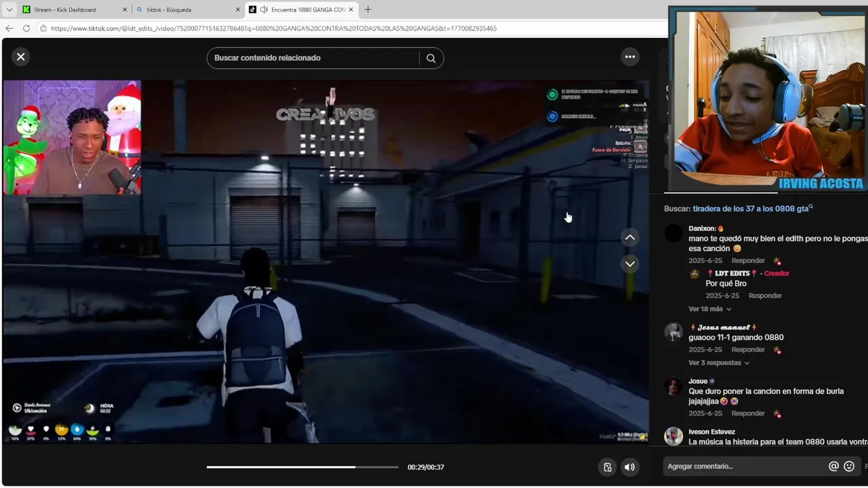Click the site info lock icon
The width and height of the screenshot is (868, 488).
coord(43,28)
